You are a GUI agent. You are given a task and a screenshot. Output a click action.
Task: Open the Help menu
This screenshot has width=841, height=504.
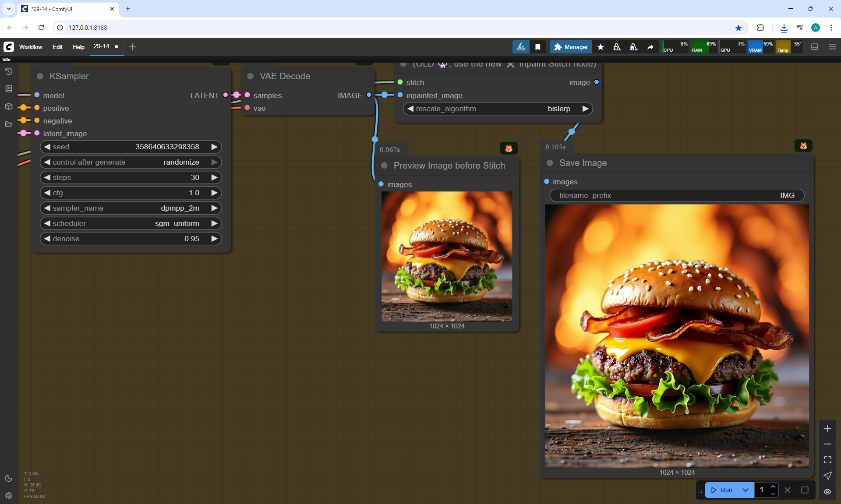78,47
